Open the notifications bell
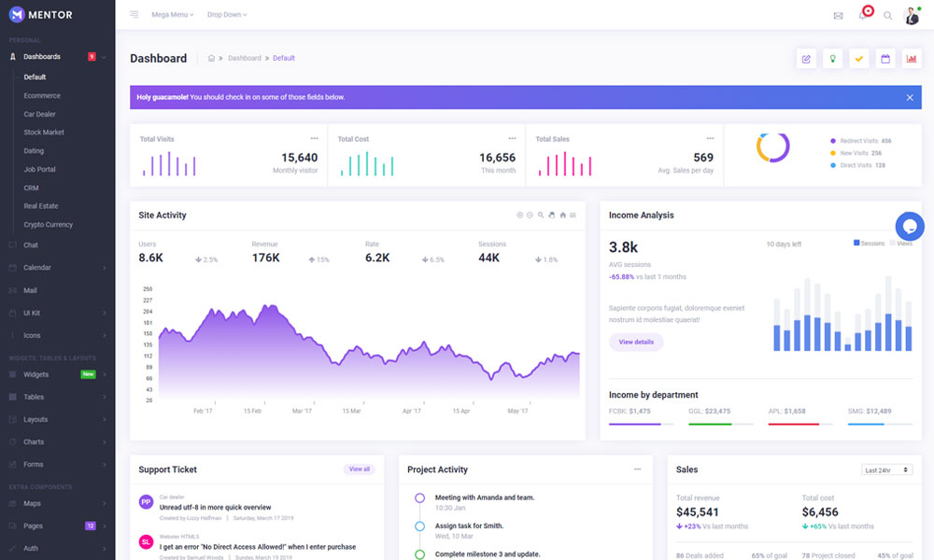Viewport: 934px width, 560px height. (x=862, y=16)
